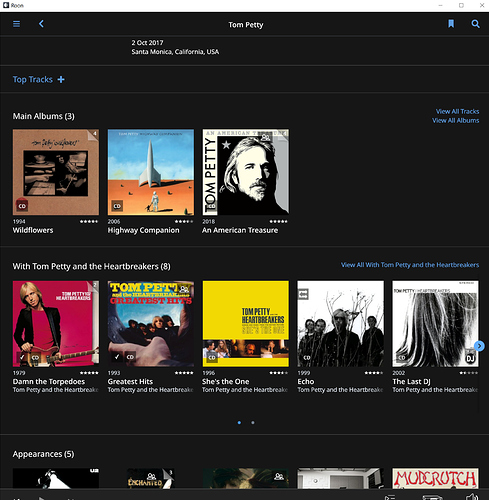This screenshot has height=500, width=489.
Task: Click CD badge on Wildflowers cover
Action: click(x=22, y=206)
